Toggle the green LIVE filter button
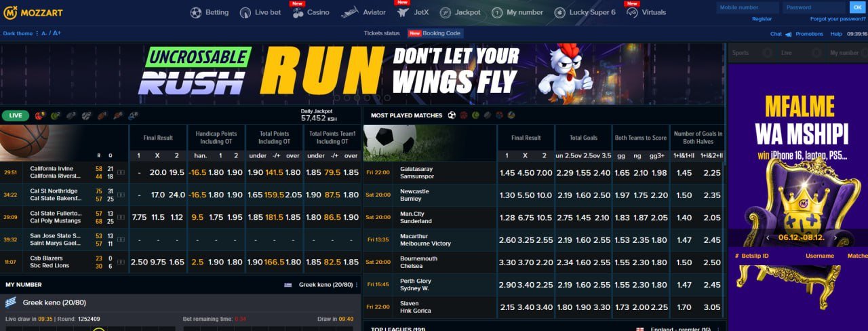The height and width of the screenshot is (331, 868). [15, 116]
